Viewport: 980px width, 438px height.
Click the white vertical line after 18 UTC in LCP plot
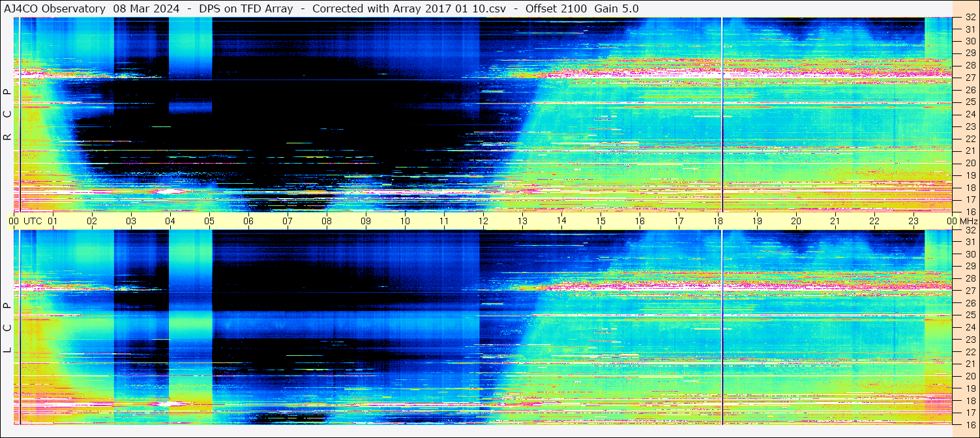click(x=722, y=327)
